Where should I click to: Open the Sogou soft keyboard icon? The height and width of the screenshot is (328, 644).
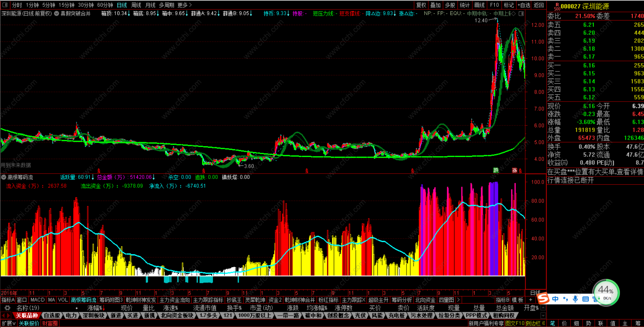(x=586, y=299)
